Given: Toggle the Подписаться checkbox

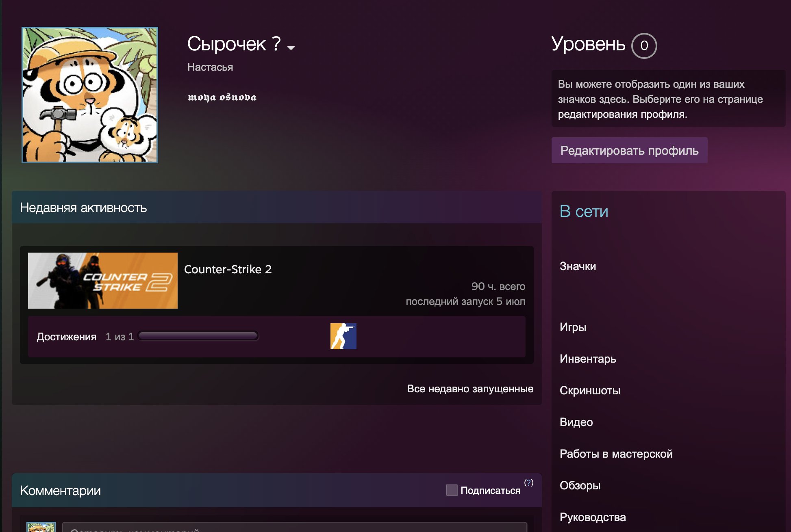Looking at the screenshot, I should point(452,490).
